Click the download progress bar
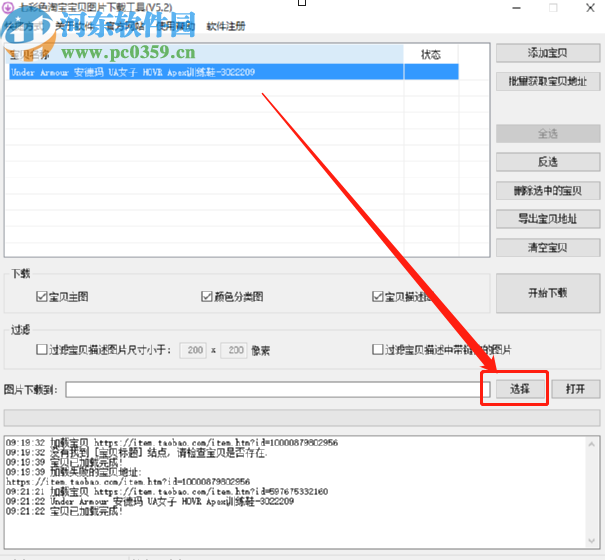The height and width of the screenshot is (560, 605). [302, 418]
